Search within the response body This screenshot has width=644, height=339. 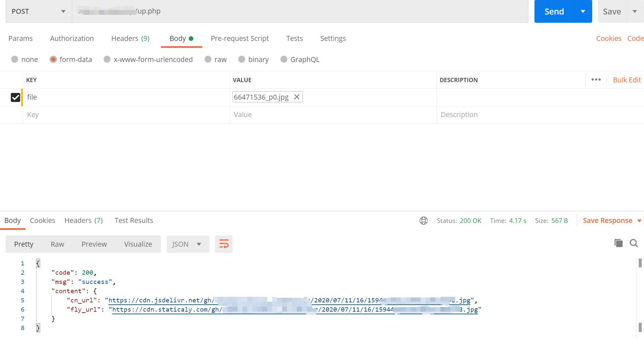634,243
